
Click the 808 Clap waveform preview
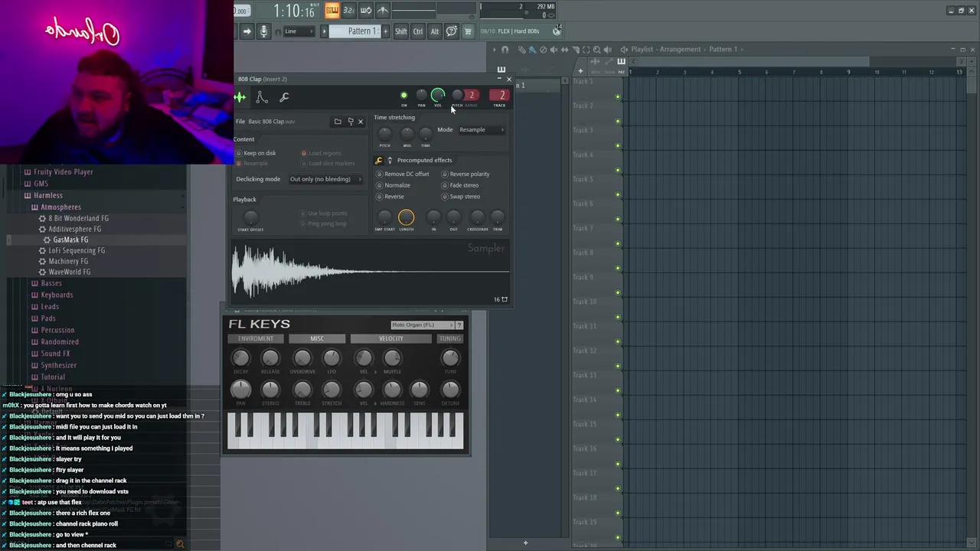[x=371, y=272]
